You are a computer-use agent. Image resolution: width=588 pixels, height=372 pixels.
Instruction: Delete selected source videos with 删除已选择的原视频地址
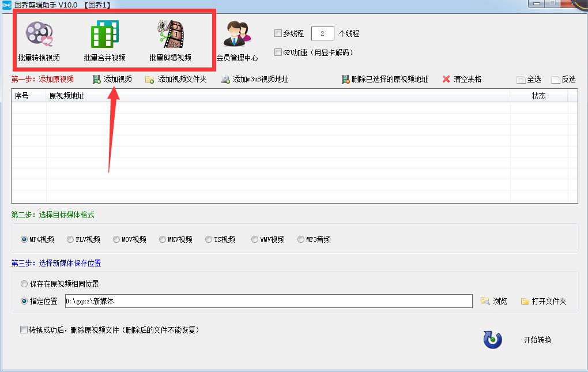(385, 79)
